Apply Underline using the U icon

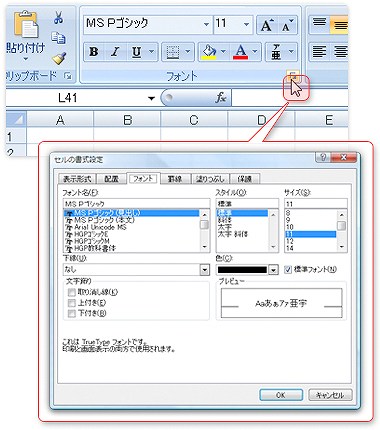click(x=136, y=52)
